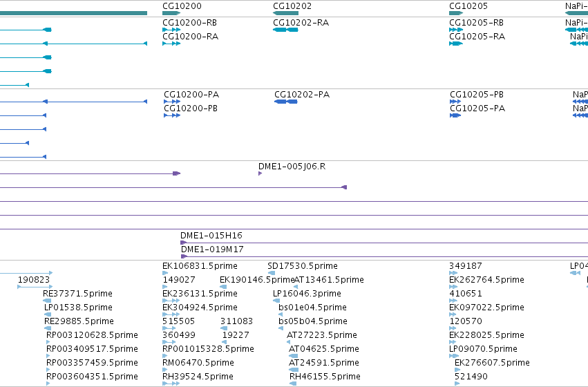Image resolution: width=588 pixels, height=387 pixels.
Task: Click EST label RP003120628.5prime
Action: (x=92, y=335)
